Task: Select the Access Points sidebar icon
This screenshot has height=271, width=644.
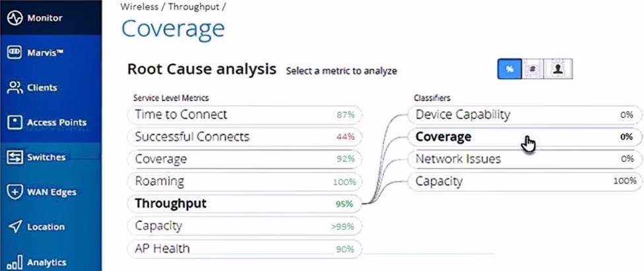Action: [x=15, y=122]
